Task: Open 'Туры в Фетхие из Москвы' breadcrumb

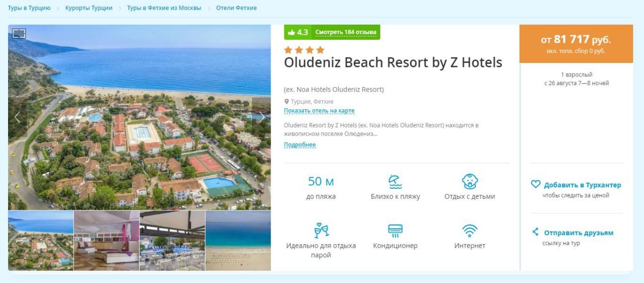Action: click(x=164, y=8)
